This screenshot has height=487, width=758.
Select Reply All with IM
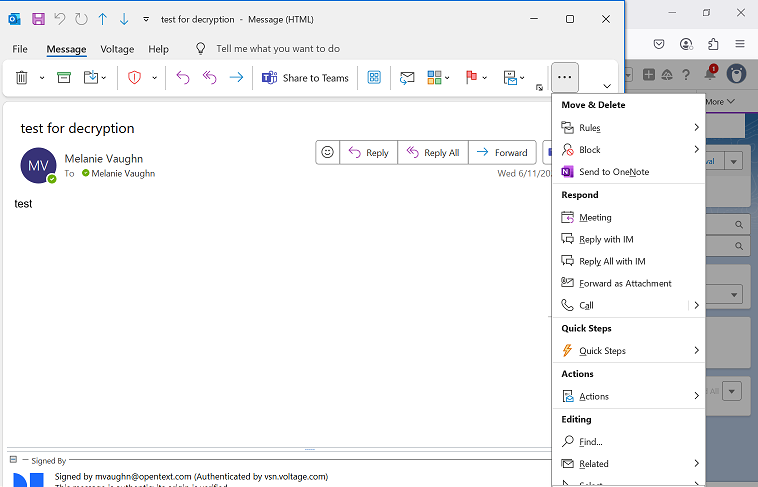628,261
